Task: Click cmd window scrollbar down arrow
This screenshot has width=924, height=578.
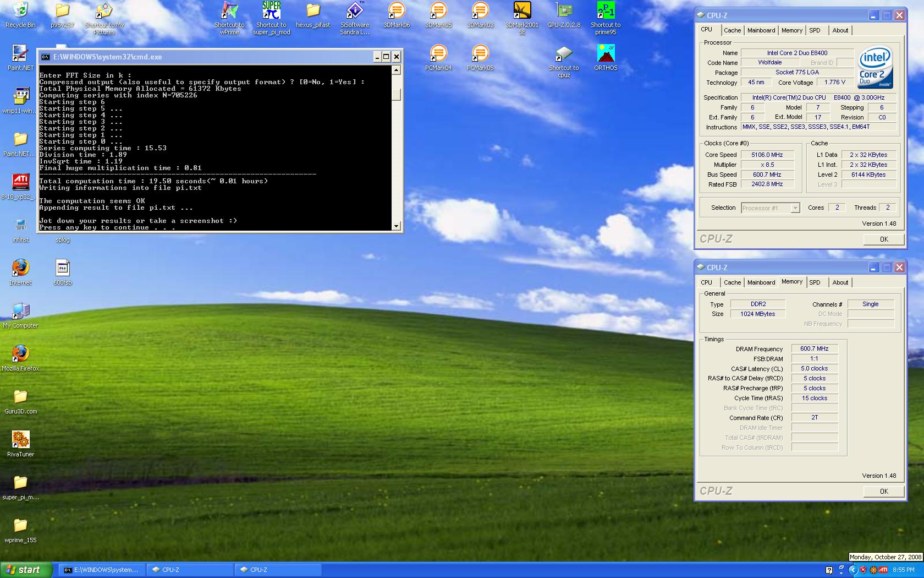Action: click(396, 226)
